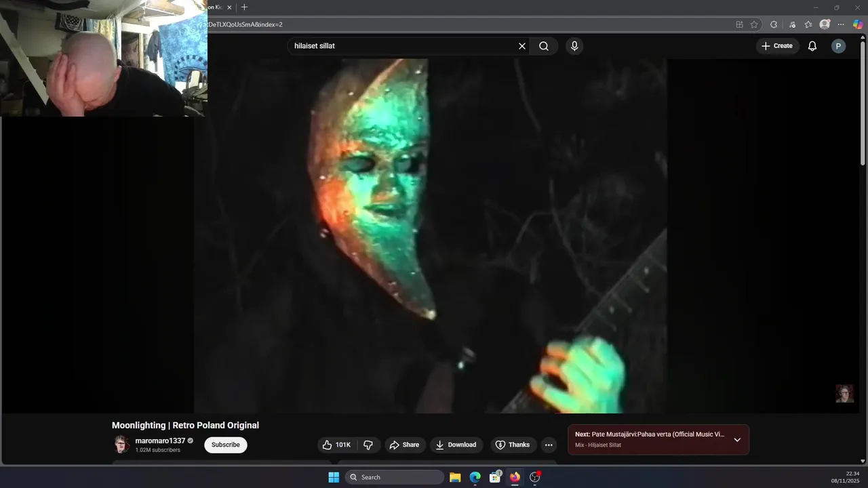Open Microsoft Edge from taskbar
Image resolution: width=868 pixels, height=488 pixels.
(475, 477)
